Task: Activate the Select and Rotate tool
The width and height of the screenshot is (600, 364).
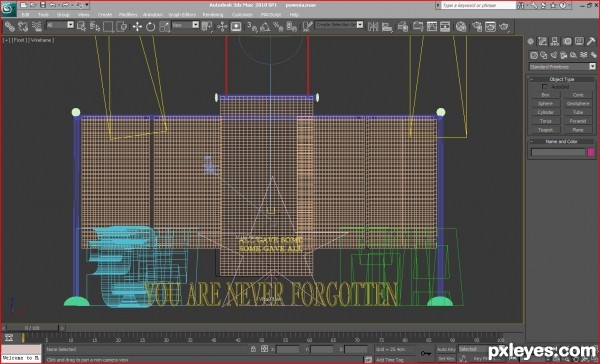Action: tap(150, 26)
